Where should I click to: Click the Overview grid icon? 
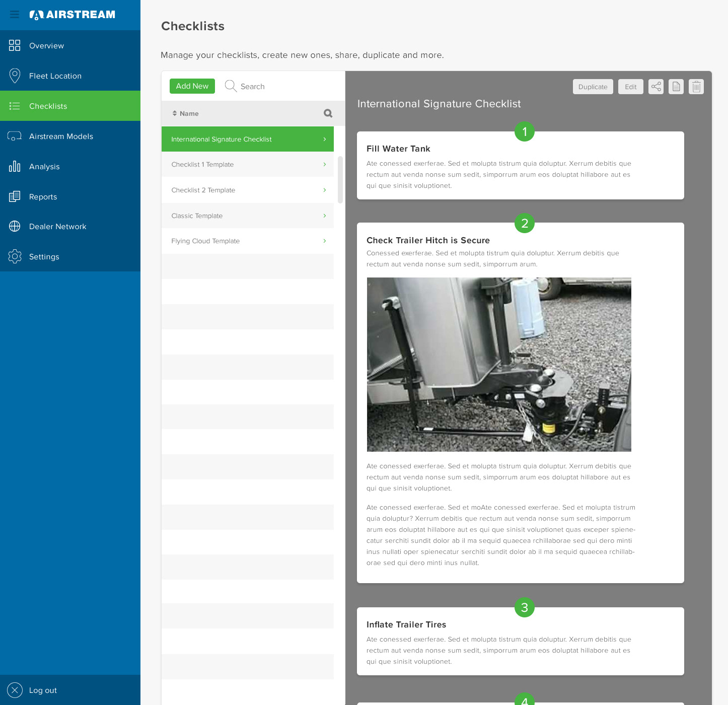click(x=15, y=45)
